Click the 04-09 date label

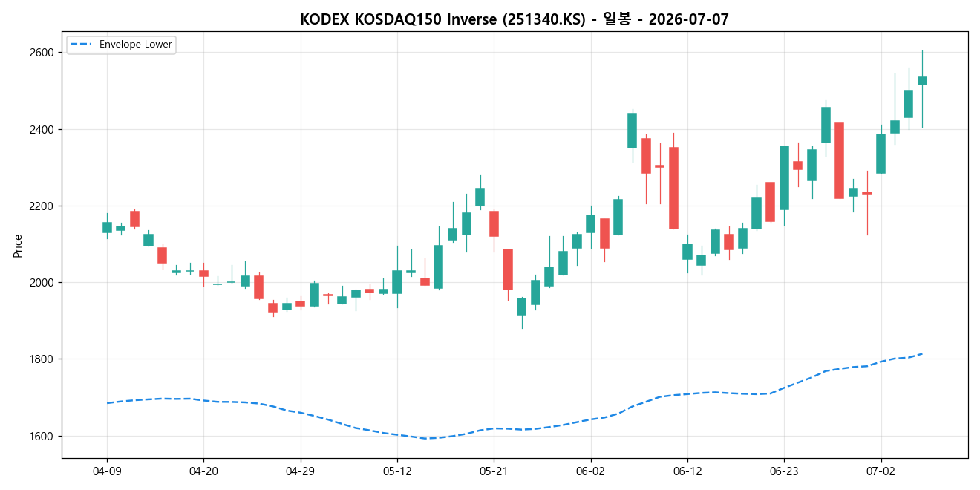(107, 471)
